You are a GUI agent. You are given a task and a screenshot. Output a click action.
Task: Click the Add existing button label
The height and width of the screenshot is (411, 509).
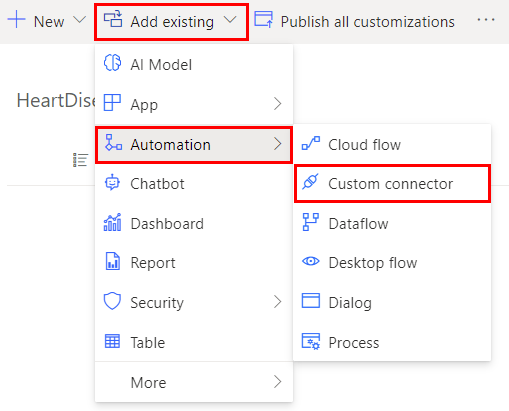[172, 22]
